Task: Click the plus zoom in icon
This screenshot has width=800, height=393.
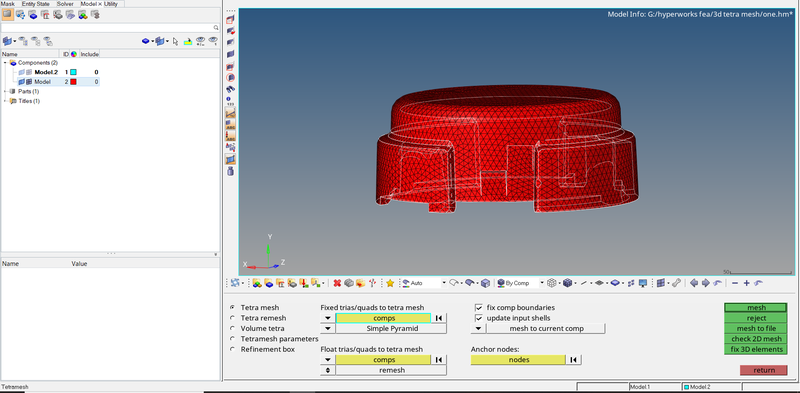Action: [746, 283]
